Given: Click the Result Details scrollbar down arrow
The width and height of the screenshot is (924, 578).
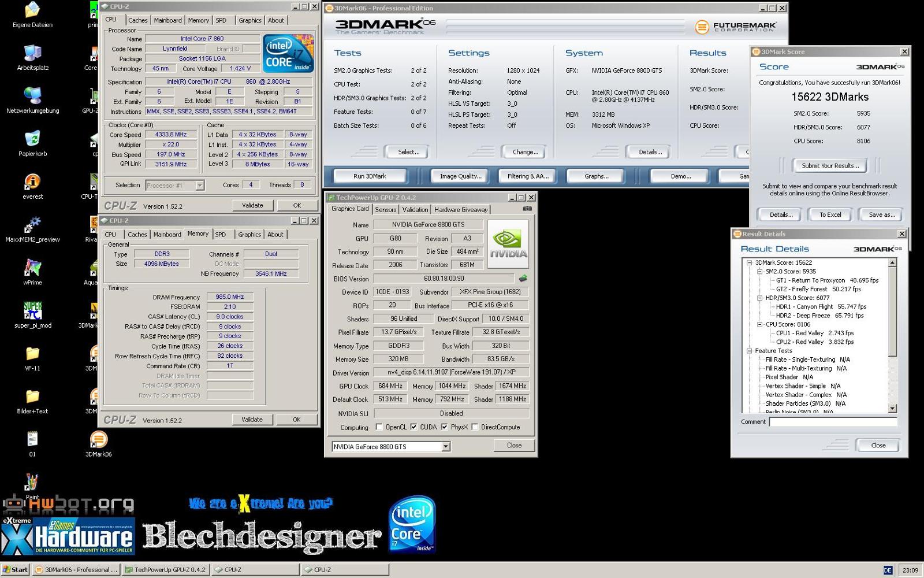Looking at the screenshot, I should coord(892,409).
